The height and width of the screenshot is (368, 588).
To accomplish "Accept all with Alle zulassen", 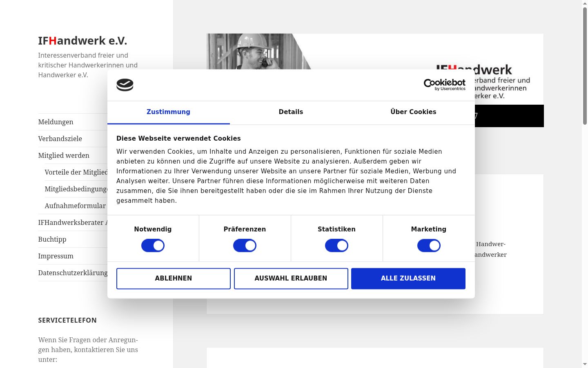I will point(408,278).
